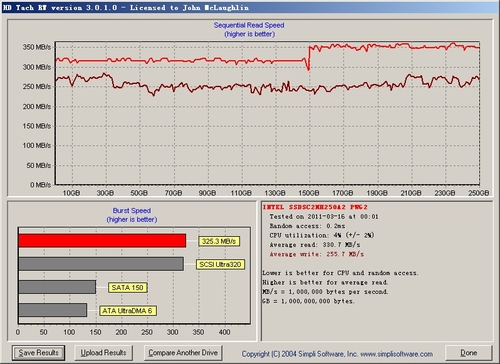Select the ATA UltraDMA 6 label

tap(127, 311)
